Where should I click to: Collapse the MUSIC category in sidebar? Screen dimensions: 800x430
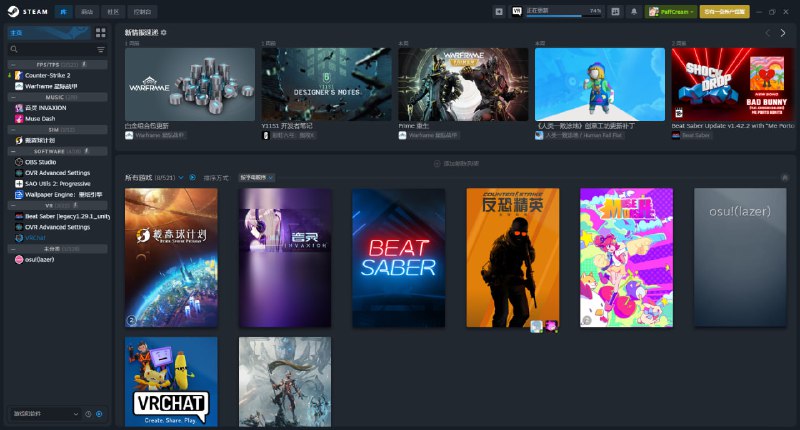point(10,97)
